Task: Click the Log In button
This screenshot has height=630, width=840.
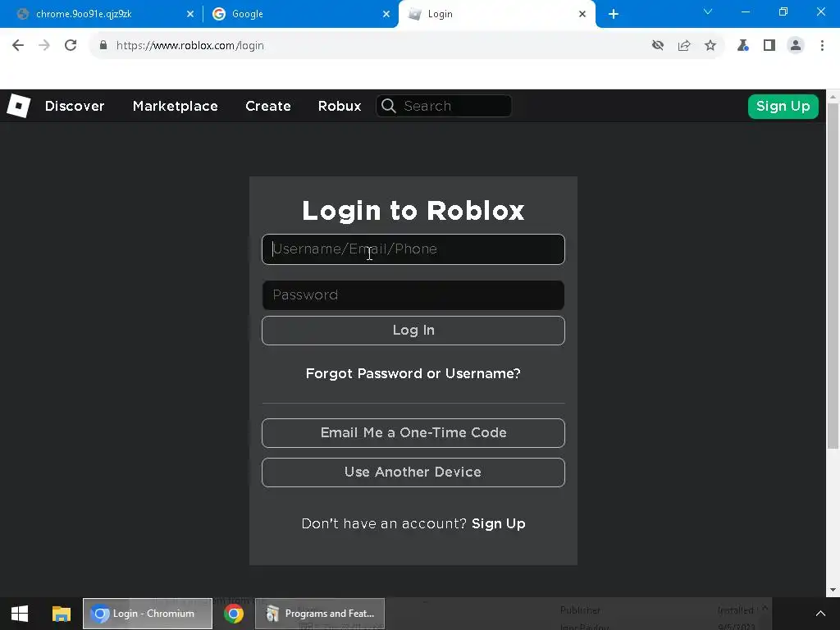Action: (413, 331)
